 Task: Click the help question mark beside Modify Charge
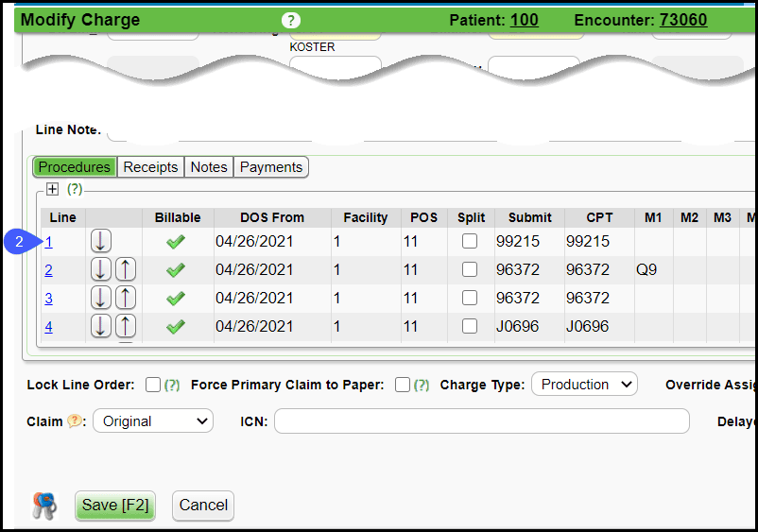click(290, 20)
